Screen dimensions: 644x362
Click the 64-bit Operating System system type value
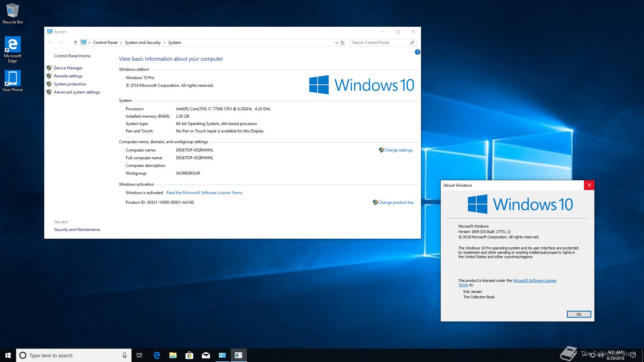point(216,124)
